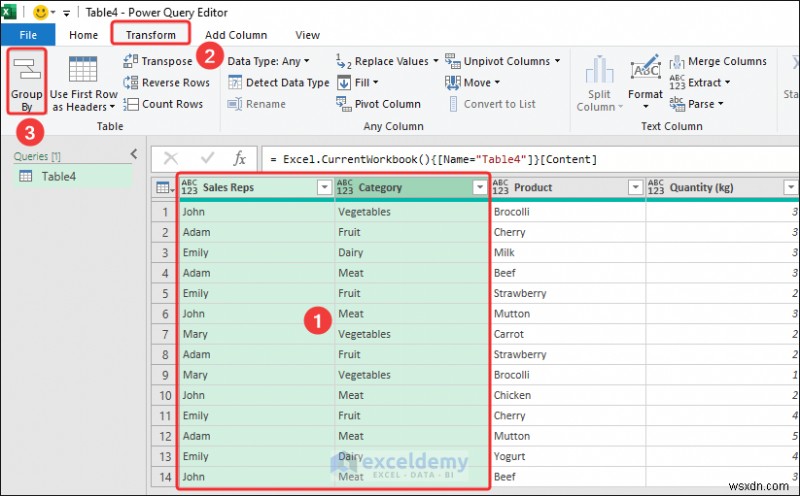
Task: Click the Yogurt cell in row 13
Action: point(567,457)
